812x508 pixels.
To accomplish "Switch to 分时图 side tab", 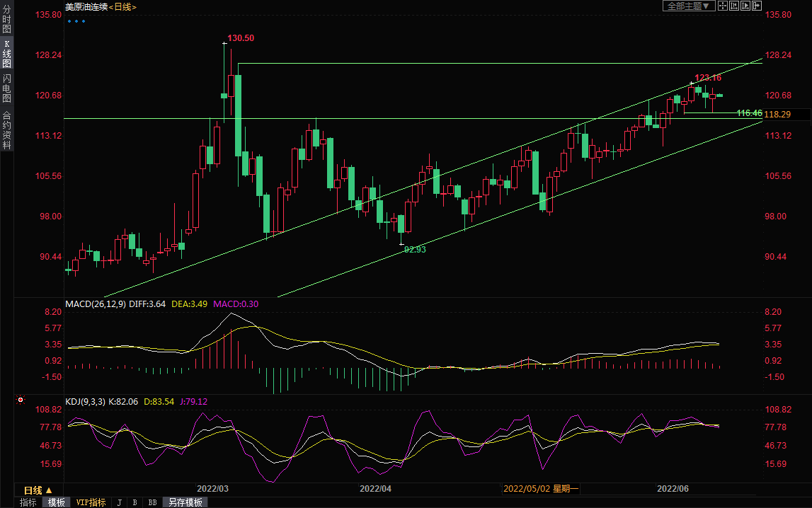I will [x=6, y=24].
